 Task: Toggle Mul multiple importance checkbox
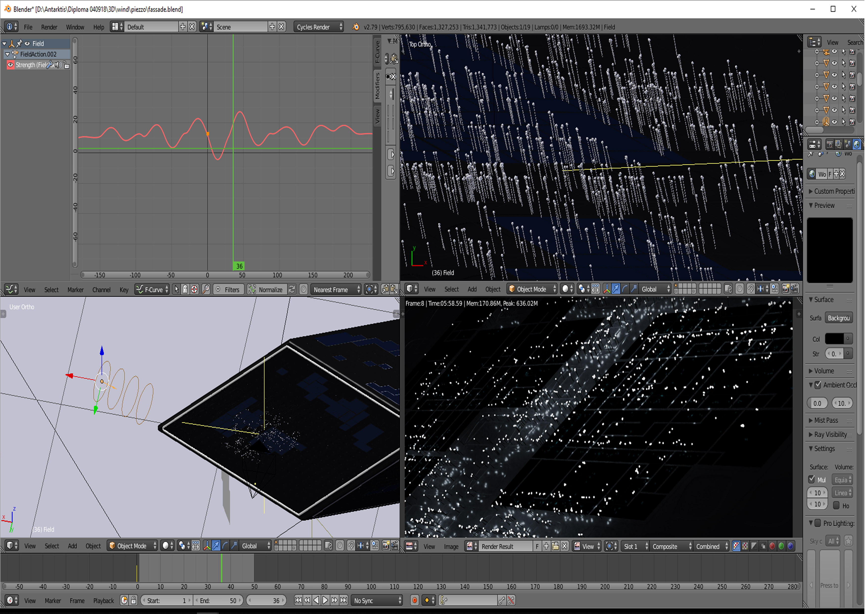[x=812, y=480]
